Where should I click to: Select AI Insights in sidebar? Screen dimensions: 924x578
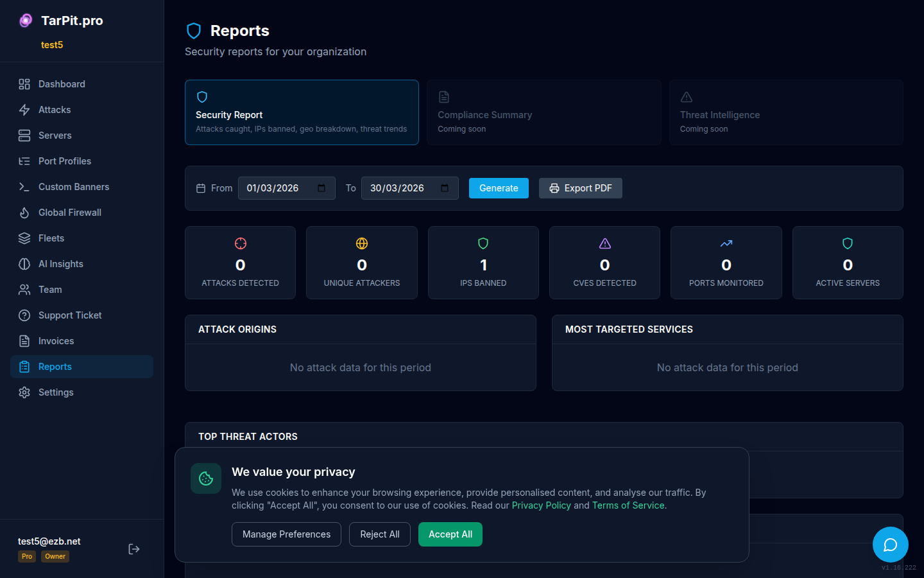(82, 264)
